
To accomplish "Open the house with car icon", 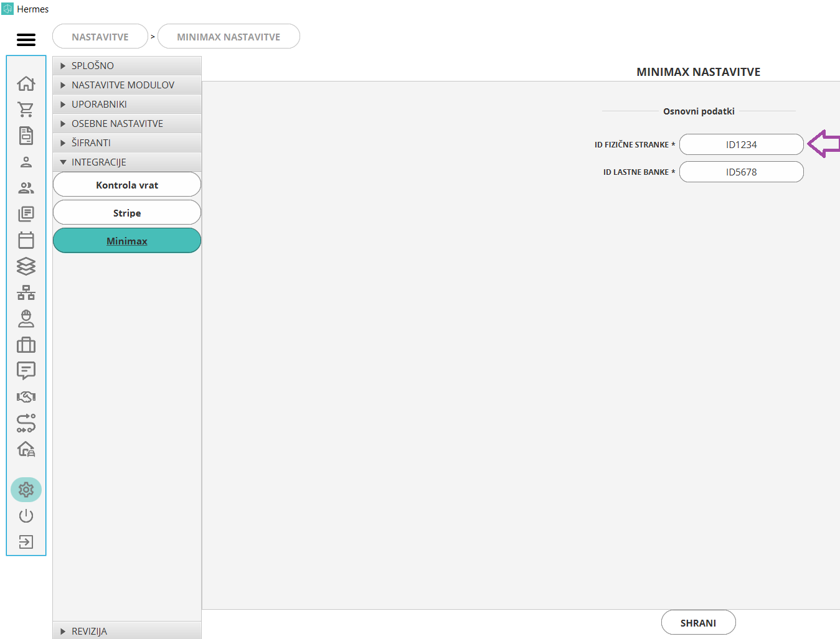I will pos(26,449).
